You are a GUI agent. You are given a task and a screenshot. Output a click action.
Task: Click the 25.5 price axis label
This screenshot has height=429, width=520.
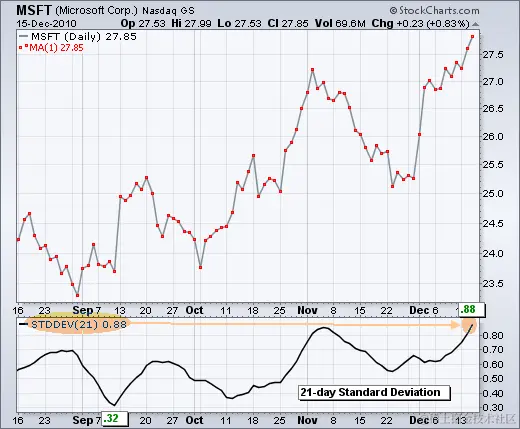[x=493, y=165]
